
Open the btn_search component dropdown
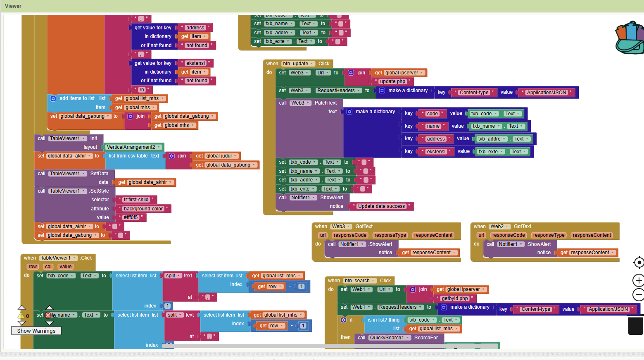click(x=373, y=281)
